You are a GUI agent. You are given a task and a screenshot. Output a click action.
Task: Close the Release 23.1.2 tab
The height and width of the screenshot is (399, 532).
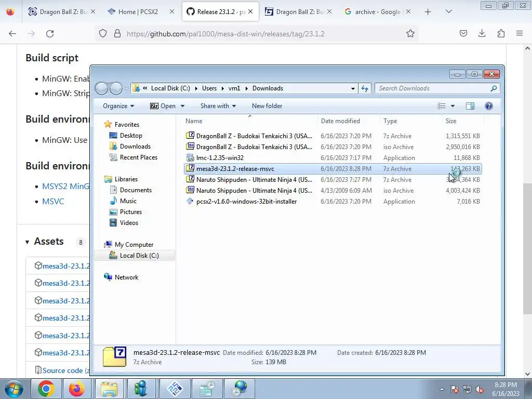coord(250,11)
